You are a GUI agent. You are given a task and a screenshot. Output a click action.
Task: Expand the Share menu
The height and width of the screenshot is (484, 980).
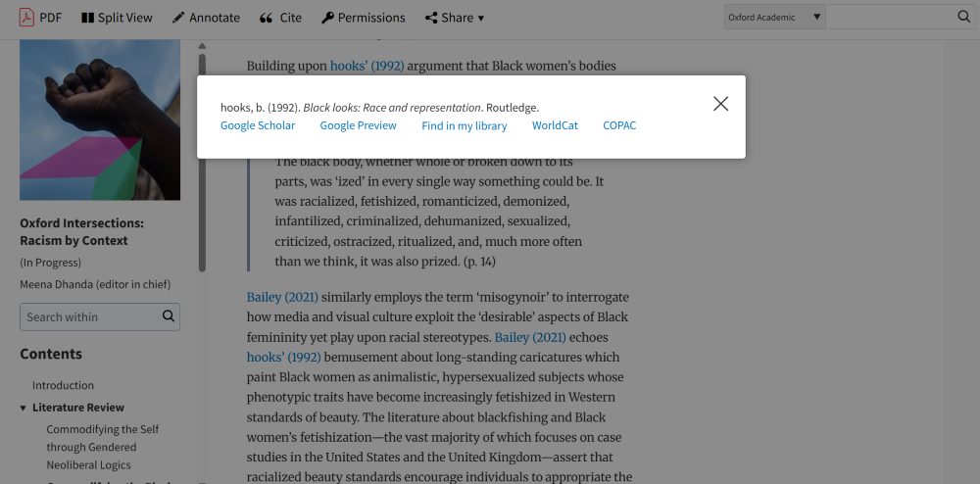click(455, 18)
